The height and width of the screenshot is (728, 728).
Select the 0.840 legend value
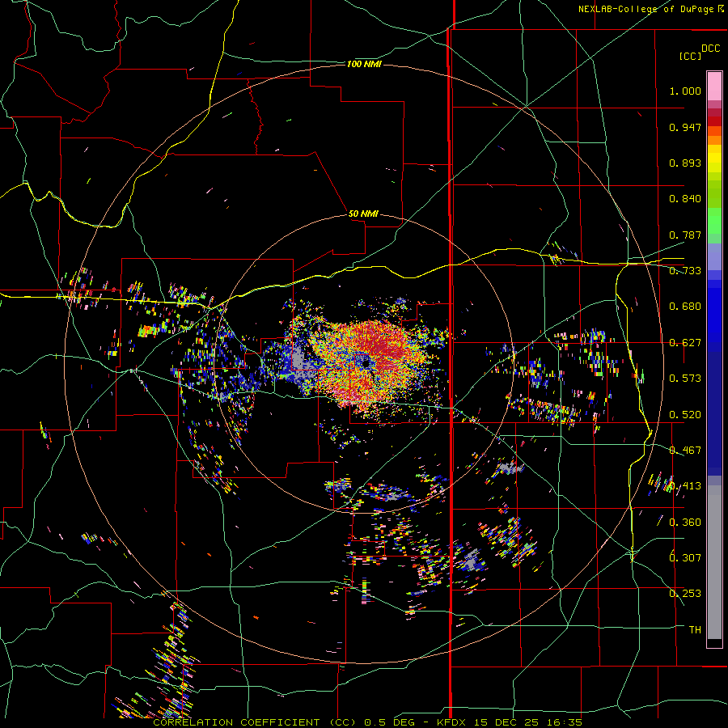pos(685,199)
